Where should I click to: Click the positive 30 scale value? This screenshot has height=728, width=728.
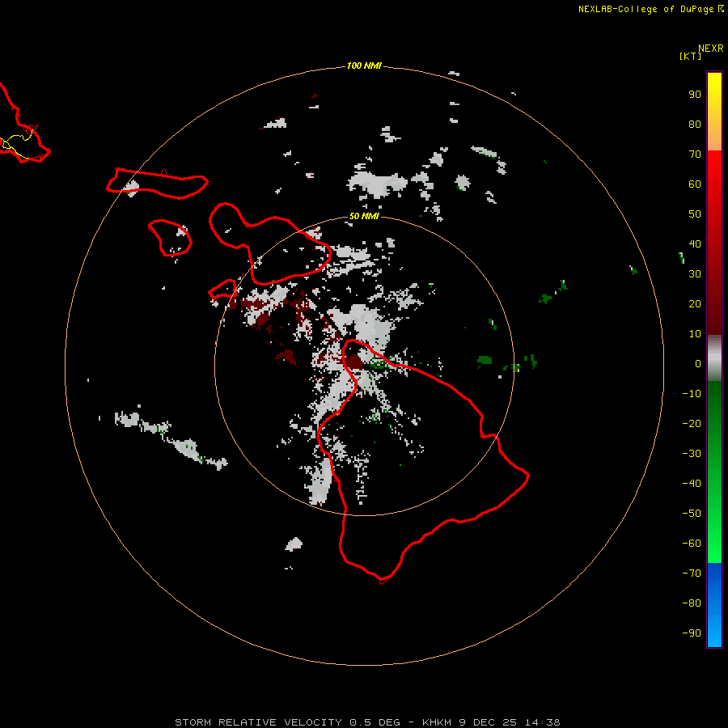(x=695, y=274)
